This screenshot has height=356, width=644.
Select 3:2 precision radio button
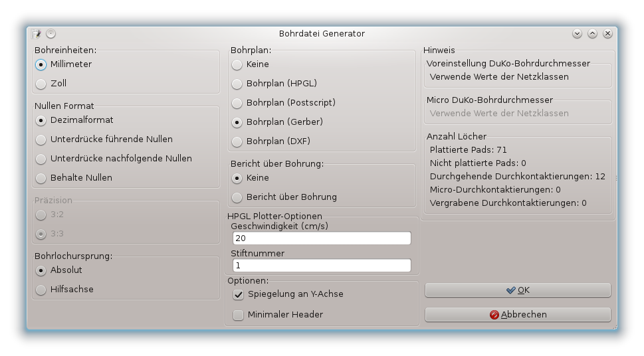click(x=49, y=215)
